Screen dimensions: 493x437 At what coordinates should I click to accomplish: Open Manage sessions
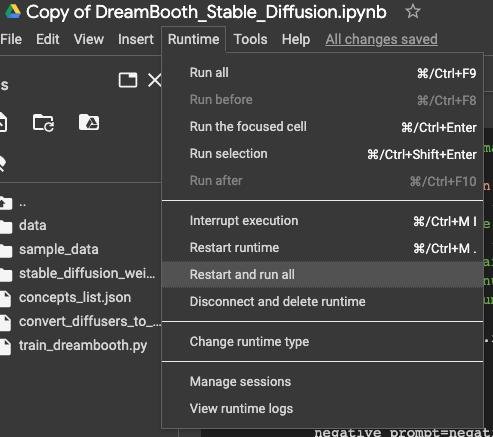coord(323,382)
